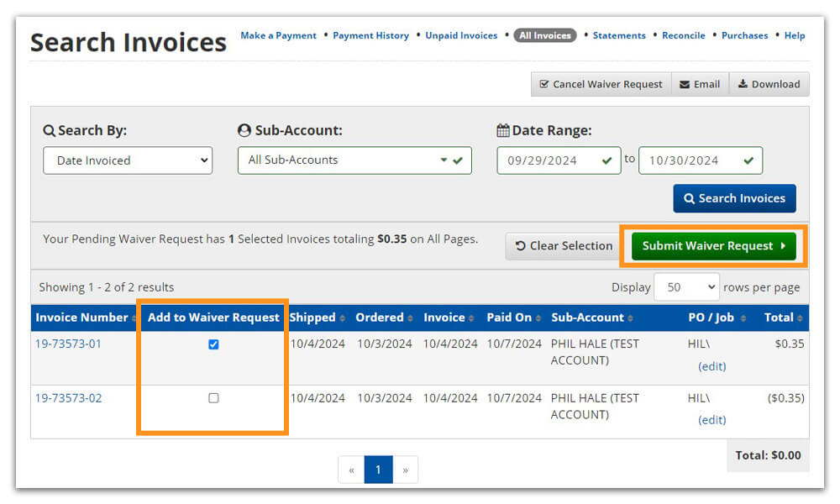
Task: Click the Email envelope icon
Action: click(685, 85)
